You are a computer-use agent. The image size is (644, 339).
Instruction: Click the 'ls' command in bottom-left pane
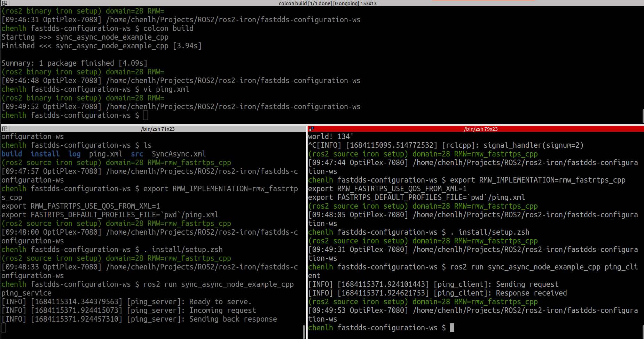pyautogui.click(x=148, y=145)
